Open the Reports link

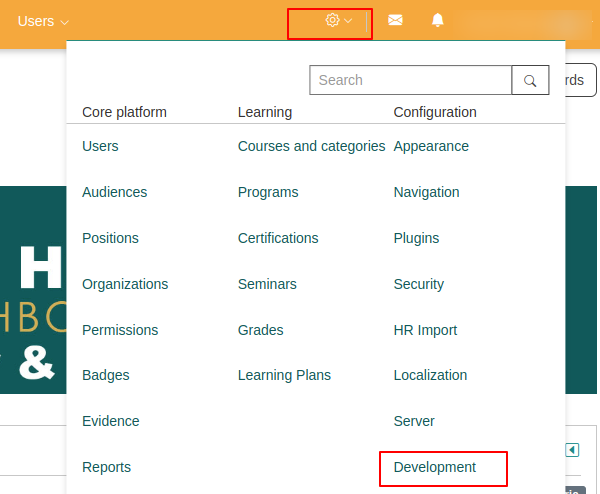click(x=106, y=467)
